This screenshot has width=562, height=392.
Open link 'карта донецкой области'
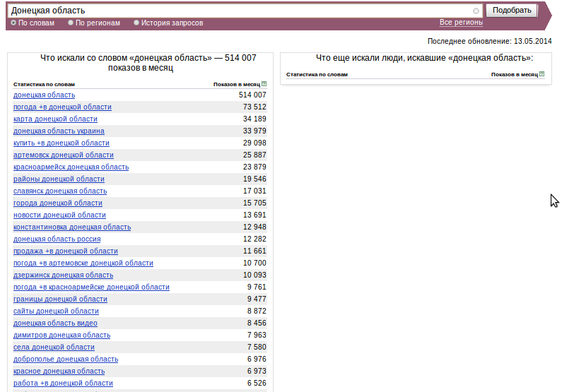tap(55, 119)
